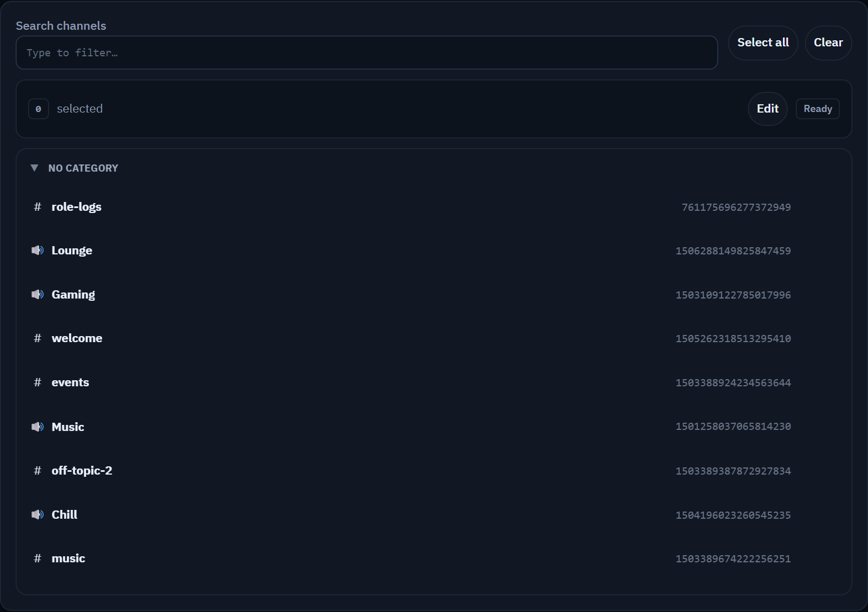Click the Ready status badge
The image size is (868, 612).
click(x=818, y=109)
